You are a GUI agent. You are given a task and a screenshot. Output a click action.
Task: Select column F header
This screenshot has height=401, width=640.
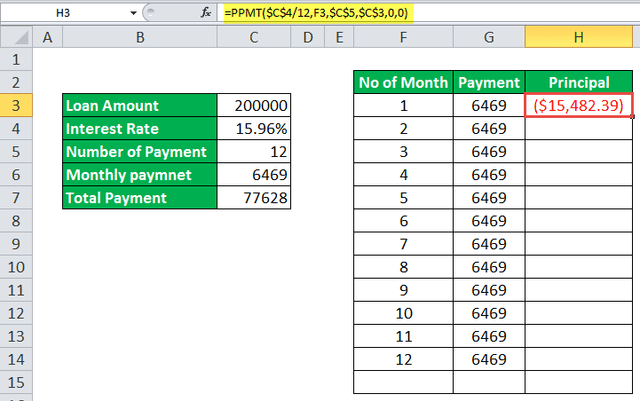[403, 38]
